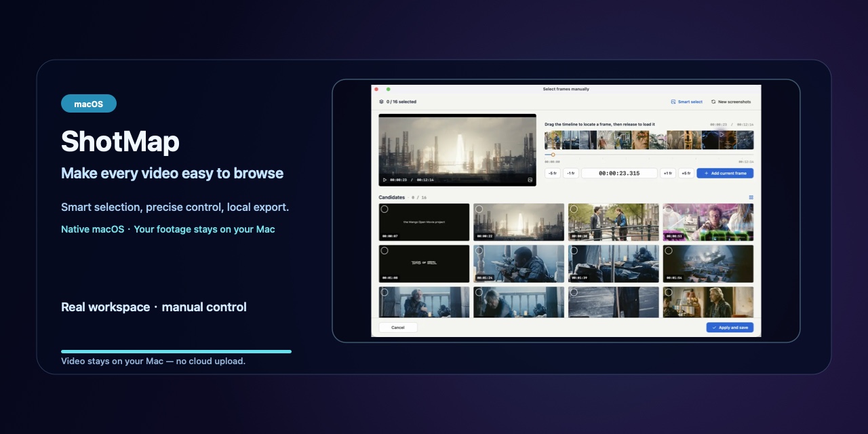Play the video preview

pyautogui.click(x=384, y=180)
